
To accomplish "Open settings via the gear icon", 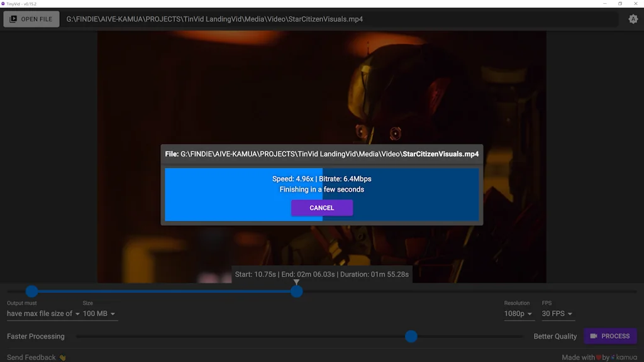I will 633,19.
